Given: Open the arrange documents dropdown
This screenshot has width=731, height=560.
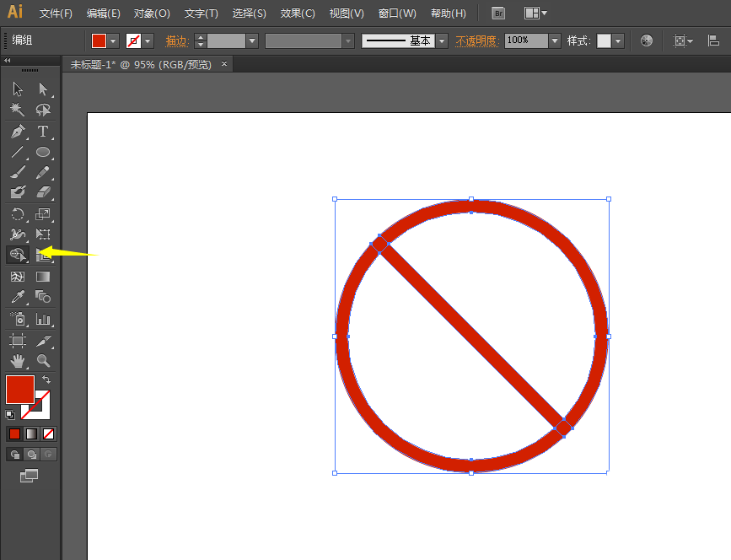Looking at the screenshot, I should [535, 13].
